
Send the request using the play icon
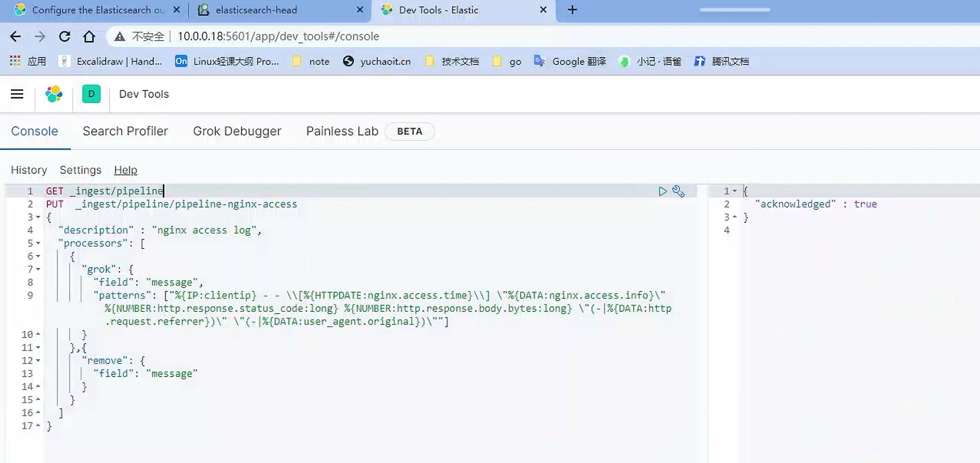663,191
